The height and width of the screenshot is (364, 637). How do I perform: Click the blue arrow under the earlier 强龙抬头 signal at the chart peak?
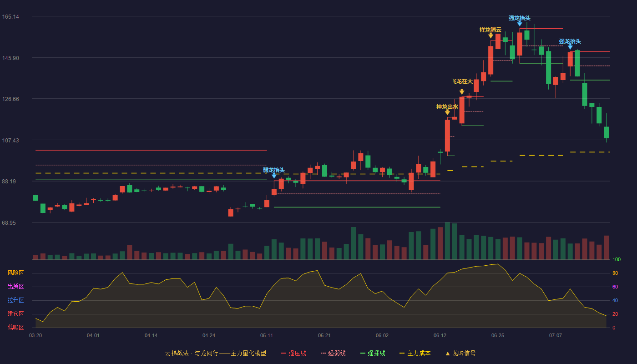coord(520,23)
